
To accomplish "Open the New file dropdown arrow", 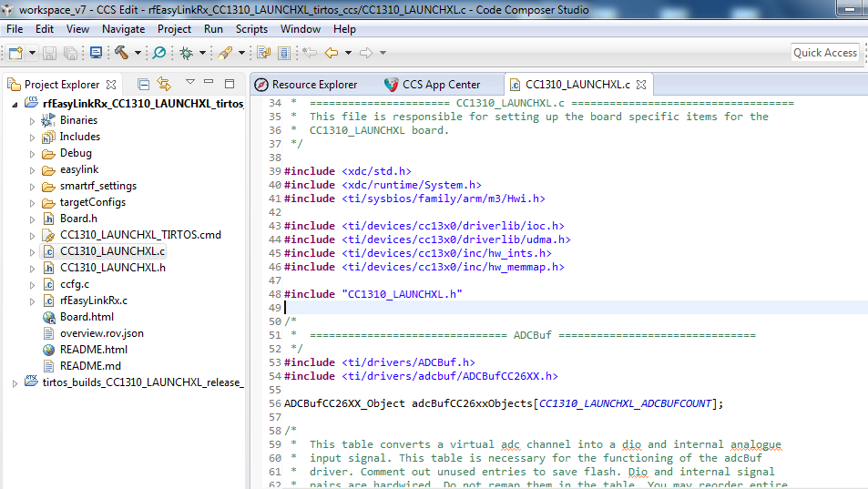I will click(x=32, y=53).
